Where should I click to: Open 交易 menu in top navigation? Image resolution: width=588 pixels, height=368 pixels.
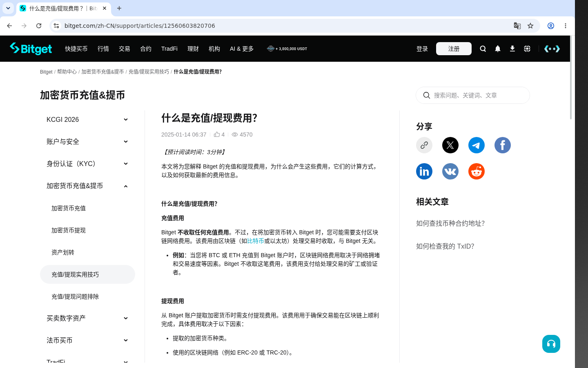pyautogui.click(x=125, y=49)
